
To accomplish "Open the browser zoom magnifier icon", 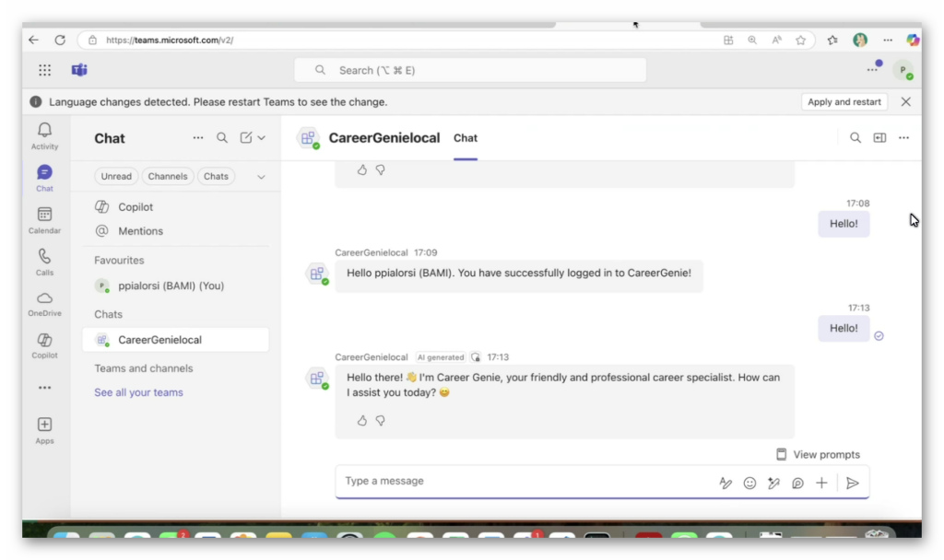I will pyautogui.click(x=752, y=40).
